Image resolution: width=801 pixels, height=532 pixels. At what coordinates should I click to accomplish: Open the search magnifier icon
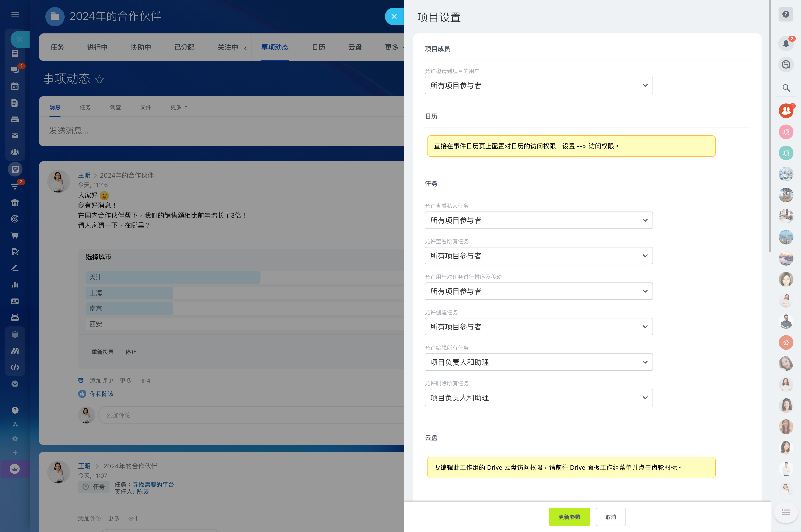click(x=786, y=88)
